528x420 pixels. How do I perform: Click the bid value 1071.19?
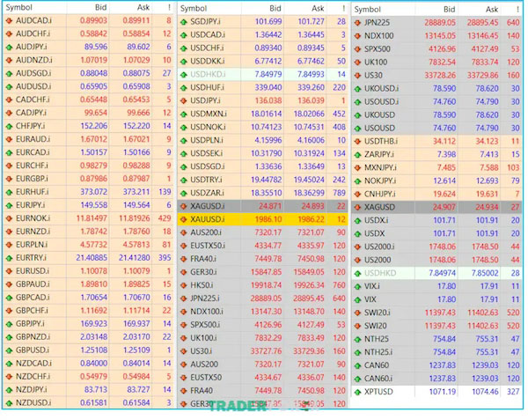443,392
